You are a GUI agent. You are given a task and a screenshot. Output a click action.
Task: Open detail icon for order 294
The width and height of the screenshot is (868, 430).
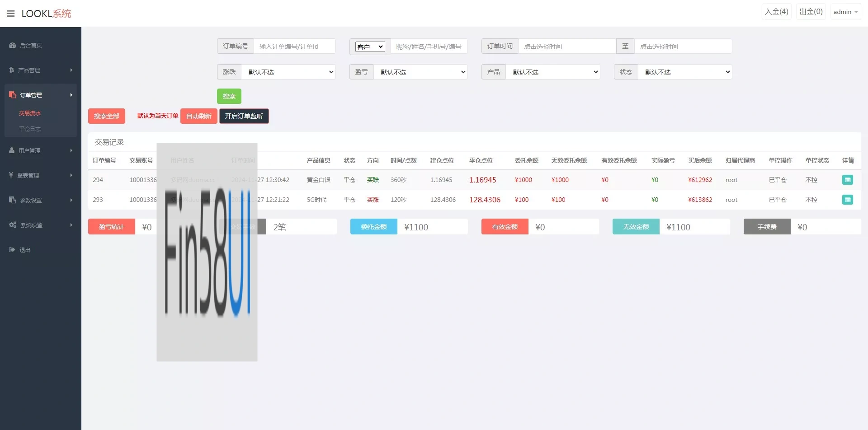pyautogui.click(x=847, y=180)
